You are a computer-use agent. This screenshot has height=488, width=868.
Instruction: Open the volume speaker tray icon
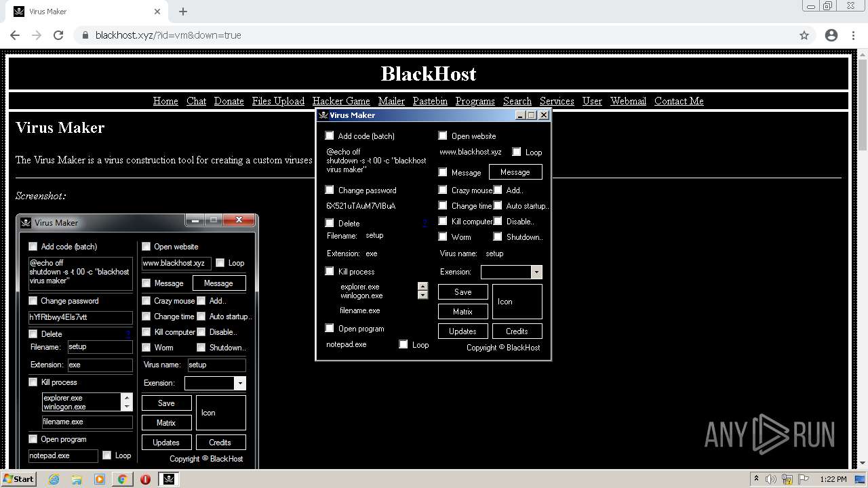pos(771,479)
